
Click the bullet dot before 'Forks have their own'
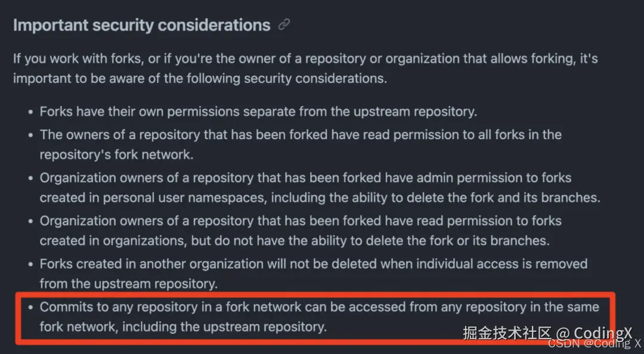[31, 112]
